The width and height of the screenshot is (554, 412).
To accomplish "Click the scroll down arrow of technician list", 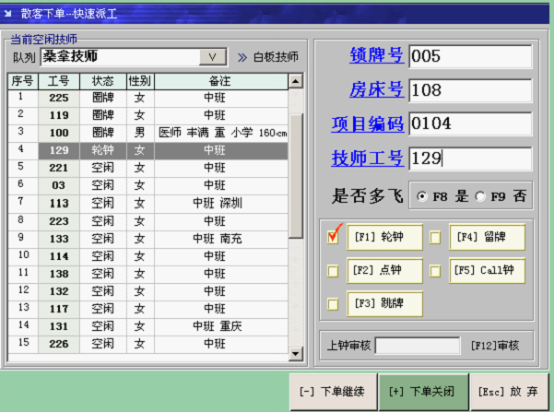I will click(x=295, y=353).
